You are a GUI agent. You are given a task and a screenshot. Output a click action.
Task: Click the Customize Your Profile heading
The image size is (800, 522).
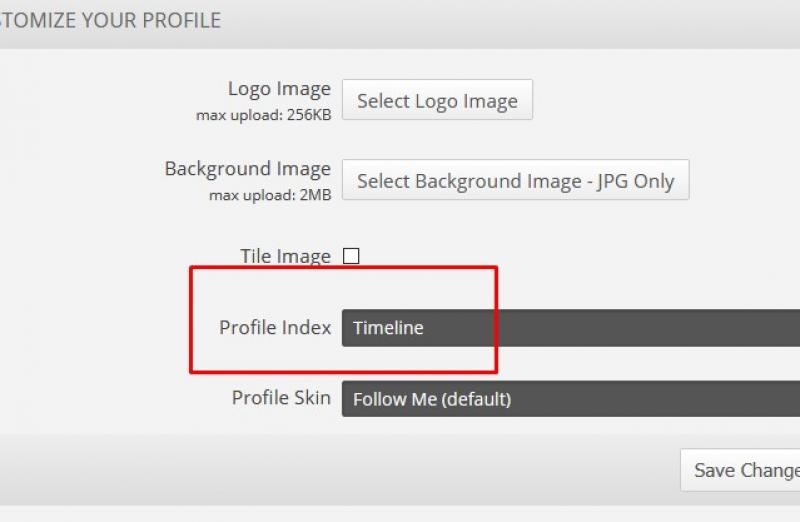click(110, 20)
